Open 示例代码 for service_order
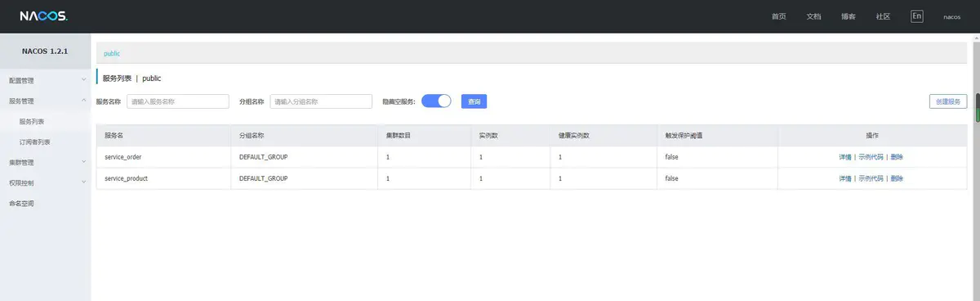The width and height of the screenshot is (980, 301). click(871, 156)
